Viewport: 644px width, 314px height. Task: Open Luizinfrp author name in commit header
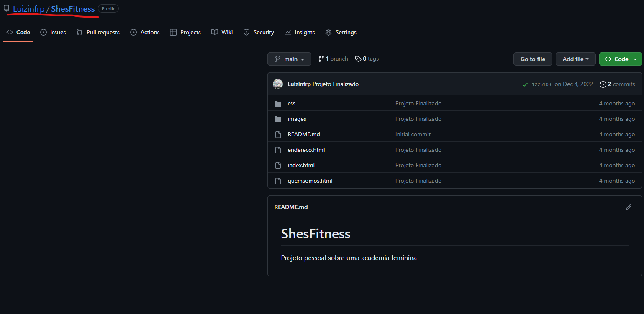(x=299, y=84)
